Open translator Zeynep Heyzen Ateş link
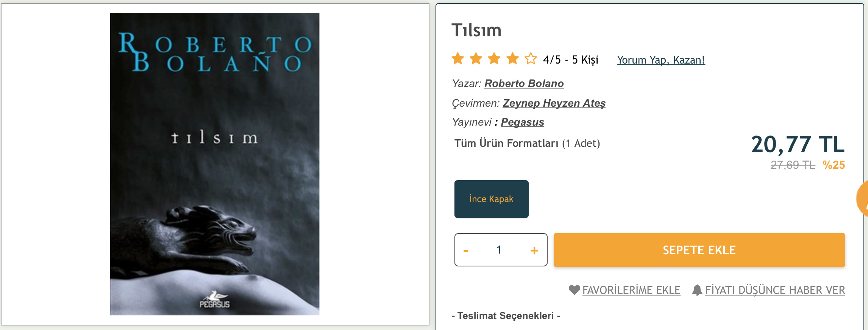Viewport: 868px width, 330px height. pos(554,103)
